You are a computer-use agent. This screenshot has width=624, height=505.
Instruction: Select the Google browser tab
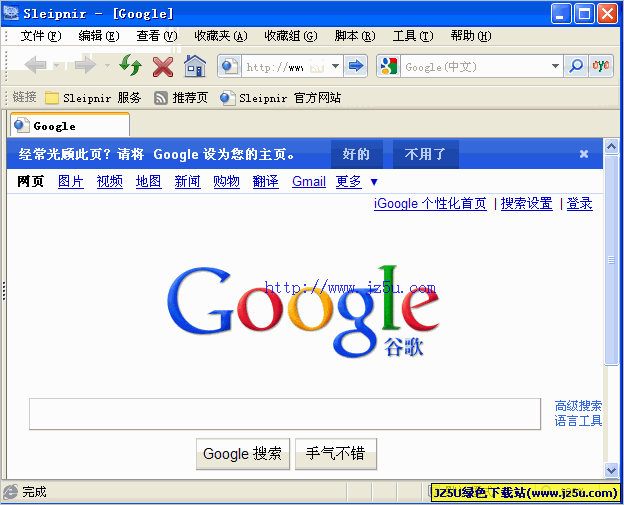[x=70, y=126]
